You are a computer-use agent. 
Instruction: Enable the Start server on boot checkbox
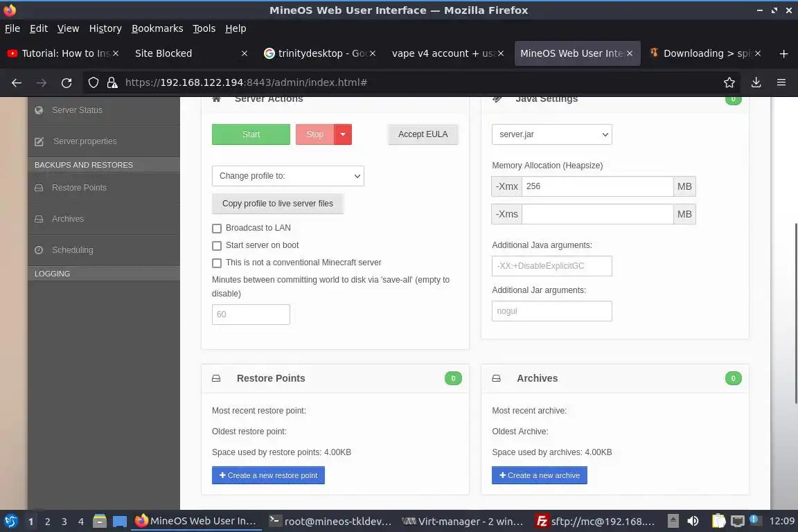tap(217, 246)
